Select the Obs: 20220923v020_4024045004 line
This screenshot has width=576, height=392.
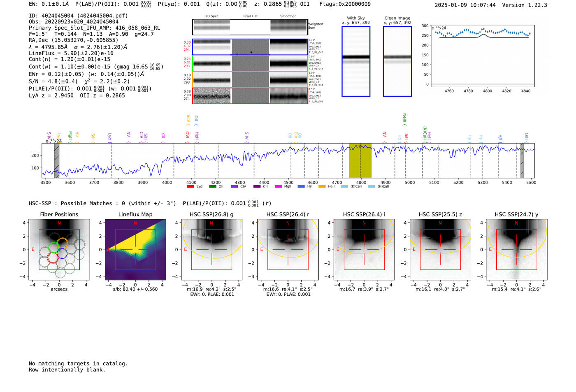[74, 22]
